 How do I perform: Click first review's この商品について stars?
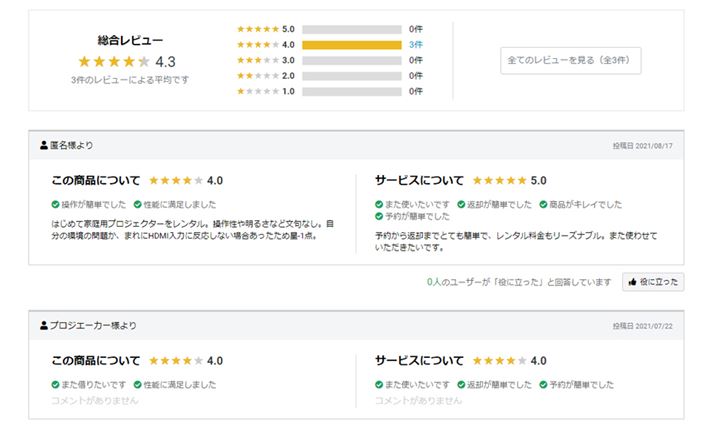coord(176,181)
